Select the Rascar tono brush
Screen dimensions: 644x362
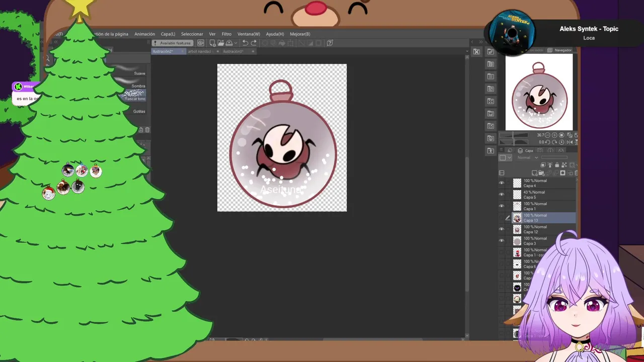132,96
